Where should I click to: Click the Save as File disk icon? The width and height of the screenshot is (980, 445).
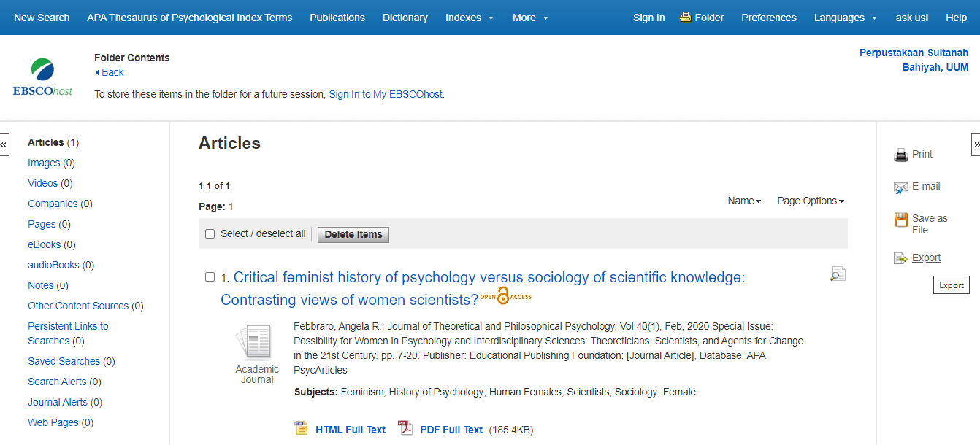900,220
